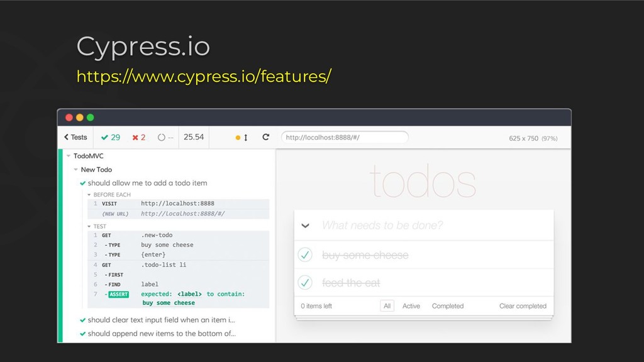Image resolution: width=644 pixels, height=362 pixels.
Task: Click the failed tests count 2
Action: tap(139, 137)
